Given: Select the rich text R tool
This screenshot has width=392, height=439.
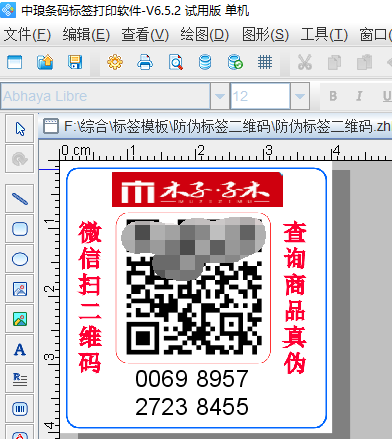Looking at the screenshot, I should [x=20, y=379].
